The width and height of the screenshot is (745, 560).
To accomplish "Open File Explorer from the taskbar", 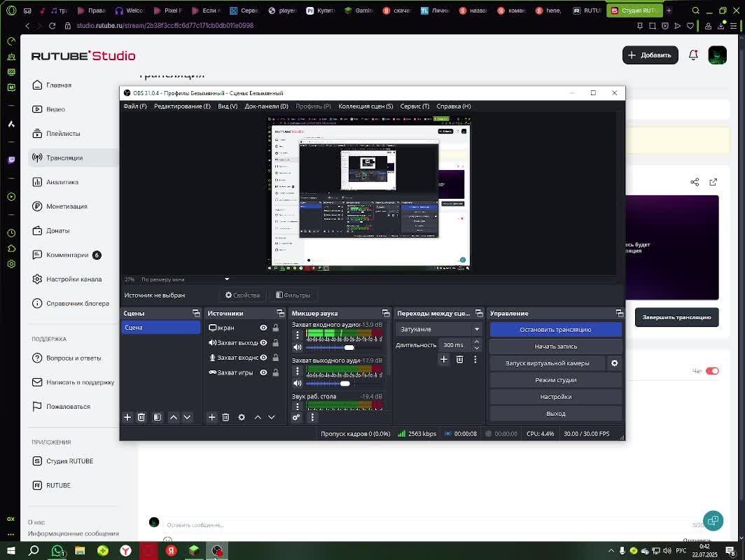I will pyautogui.click(x=80, y=550).
